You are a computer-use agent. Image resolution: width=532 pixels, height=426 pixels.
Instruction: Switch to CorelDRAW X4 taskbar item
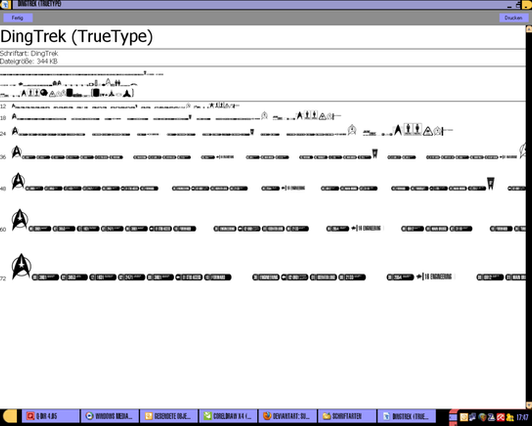pyautogui.click(x=228, y=416)
